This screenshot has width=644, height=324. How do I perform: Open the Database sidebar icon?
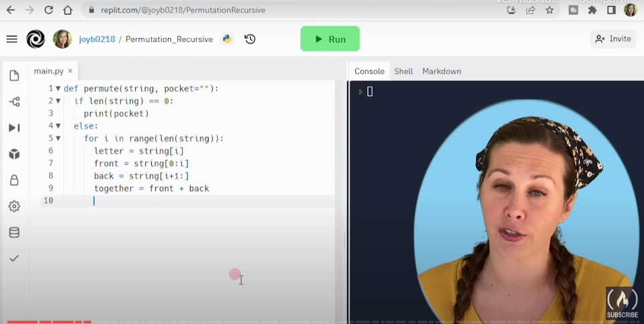tap(14, 232)
